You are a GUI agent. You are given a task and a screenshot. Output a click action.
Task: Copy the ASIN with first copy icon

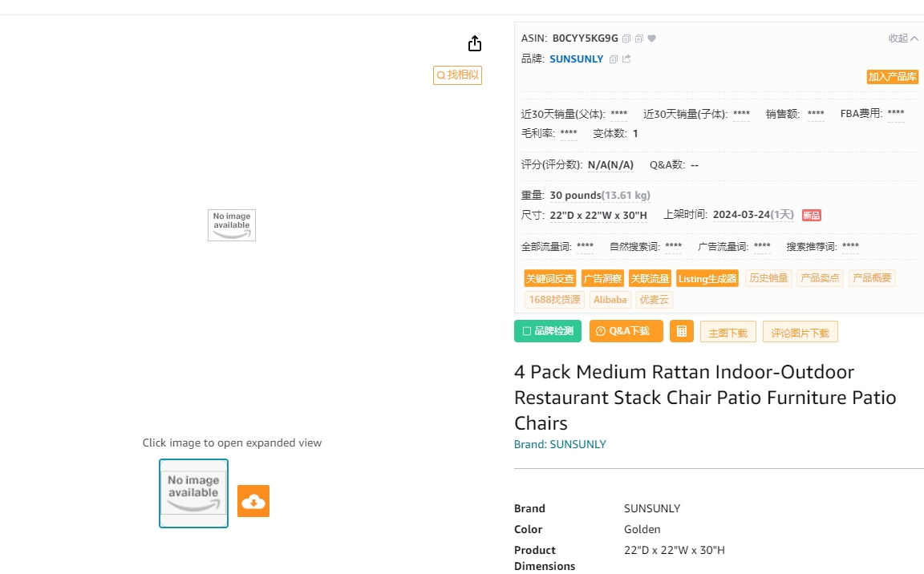click(x=626, y=38)
